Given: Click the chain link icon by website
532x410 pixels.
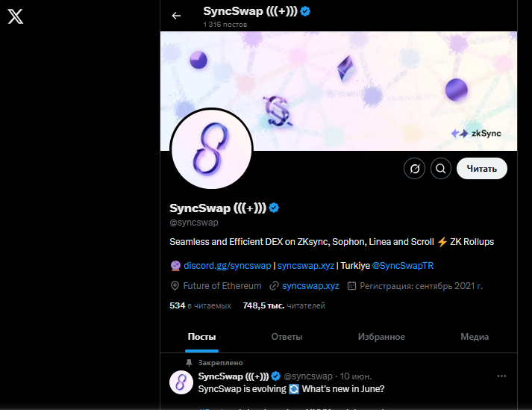Looking at the screenshot, I should pyautogui.click(x=274, y=286).
